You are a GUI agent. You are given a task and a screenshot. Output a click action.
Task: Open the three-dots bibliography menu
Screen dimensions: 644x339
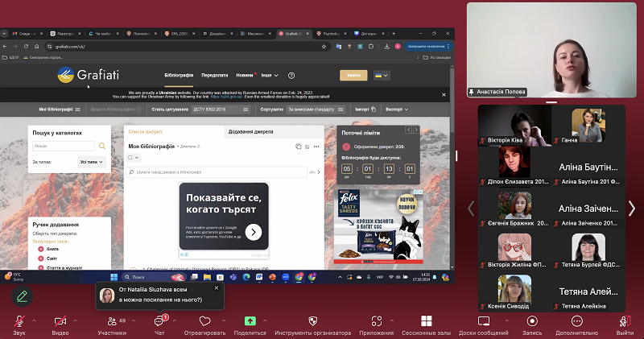(x=316, y=147)
